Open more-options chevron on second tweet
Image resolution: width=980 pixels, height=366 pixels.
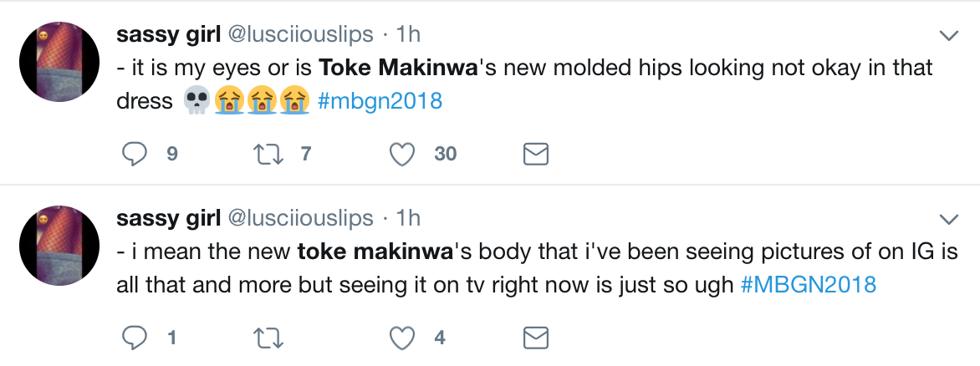click(x=949, y=220)
